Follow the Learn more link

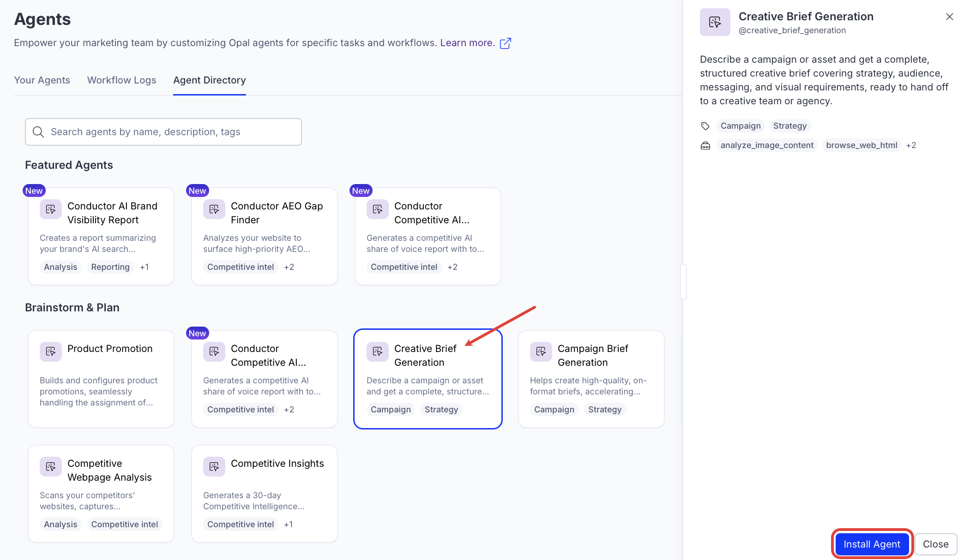tap(467, 43)
